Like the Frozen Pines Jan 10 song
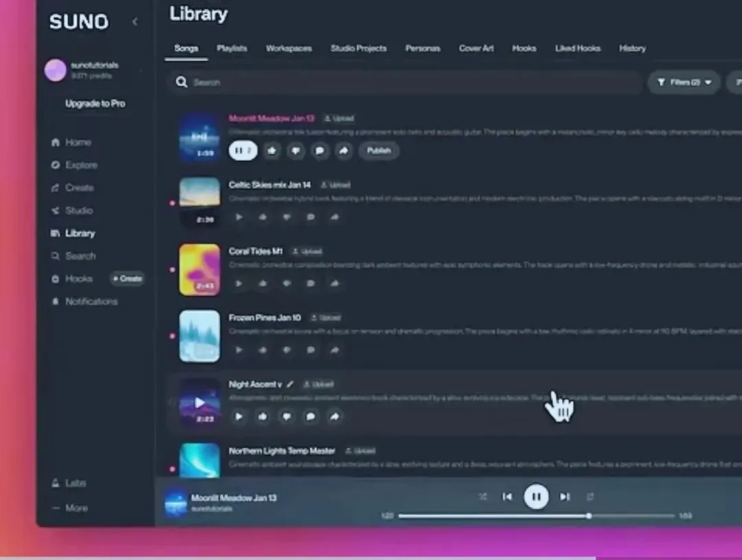The image size is (742, 560). click(262, 350)
